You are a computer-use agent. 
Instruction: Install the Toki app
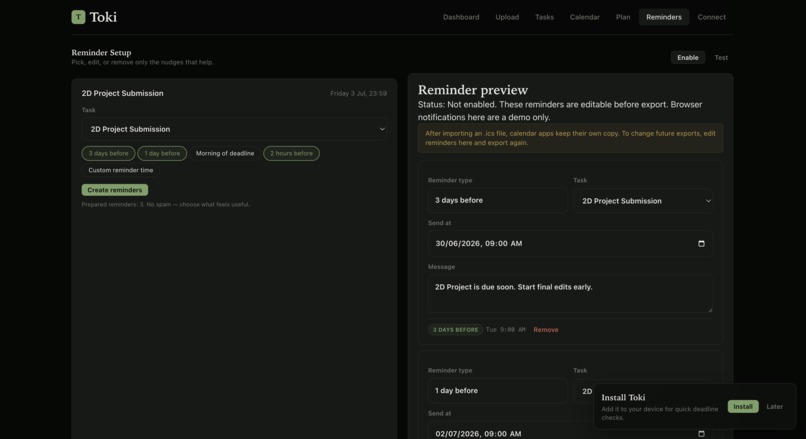tap(743, 407)
